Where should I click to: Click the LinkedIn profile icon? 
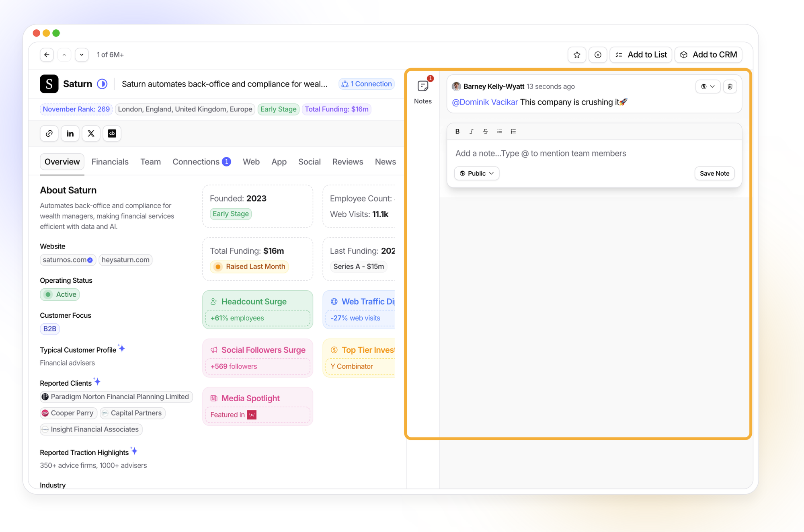[70, 134]
